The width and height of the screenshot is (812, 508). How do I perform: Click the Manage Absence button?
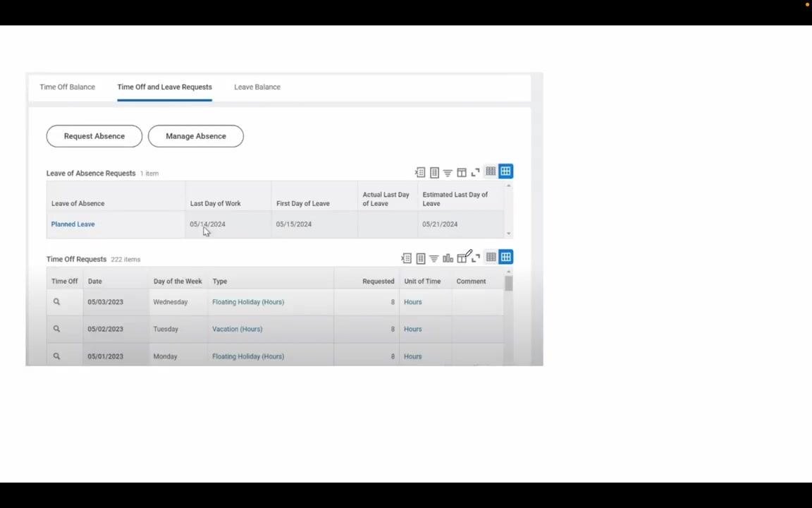[196, 136]
